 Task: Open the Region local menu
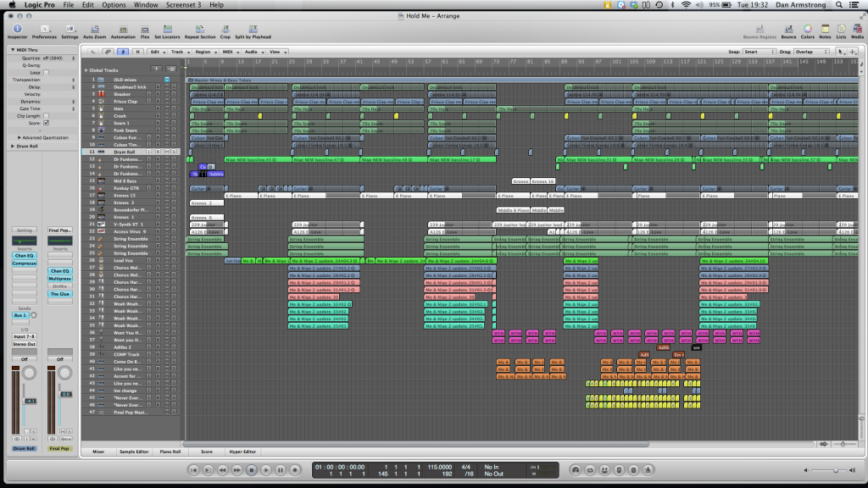click(205, 52)
